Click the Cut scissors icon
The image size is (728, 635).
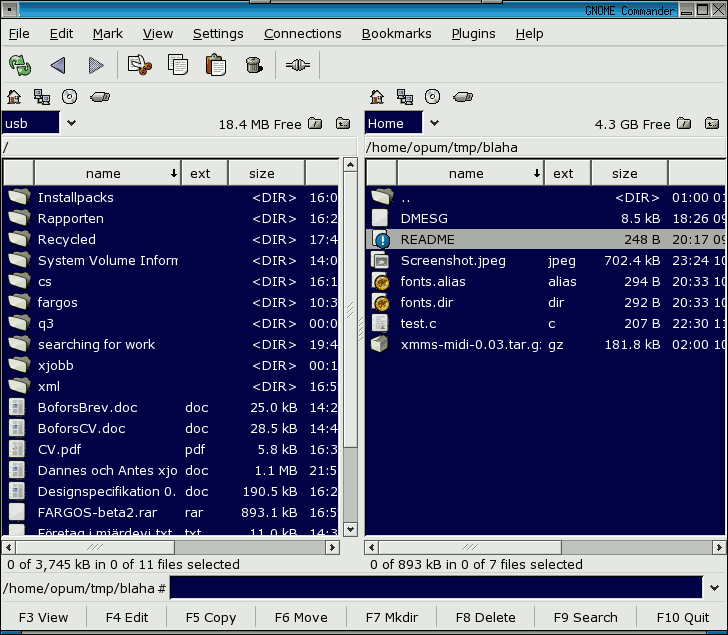click(x=139, y=66)
